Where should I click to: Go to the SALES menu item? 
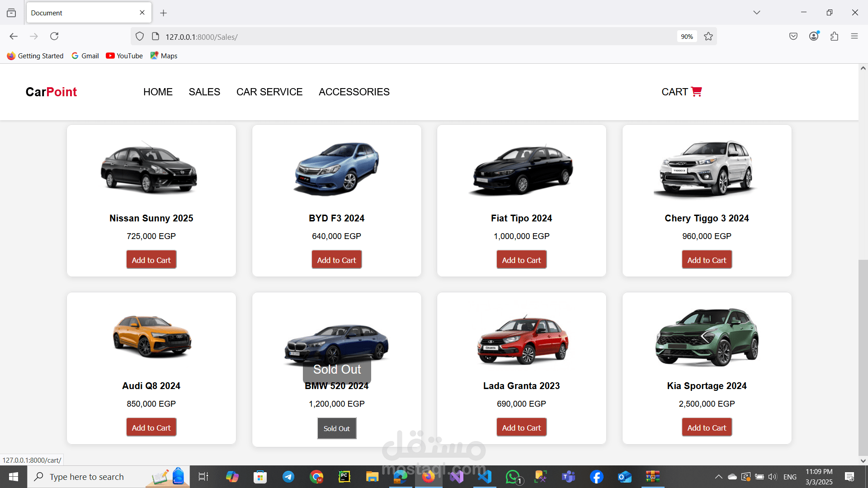(204, 92)
